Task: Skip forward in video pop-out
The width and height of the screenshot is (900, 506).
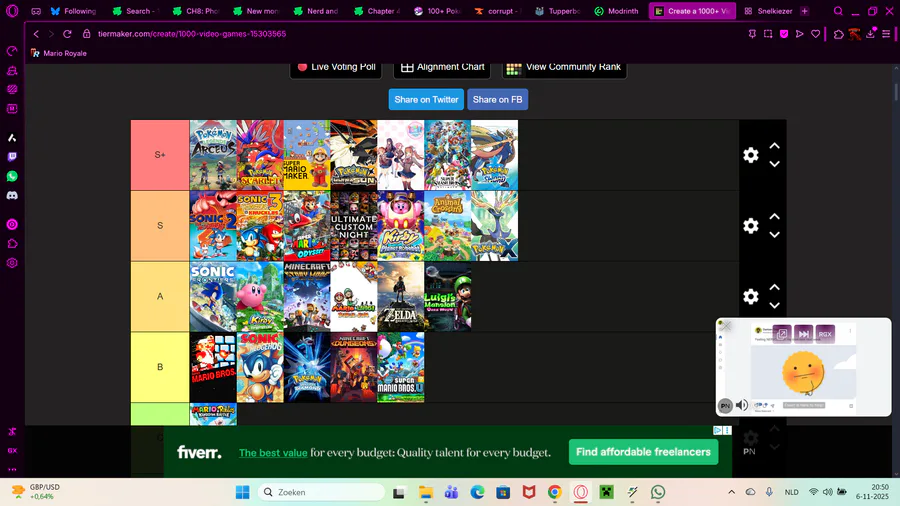Action: coord(804,334)
